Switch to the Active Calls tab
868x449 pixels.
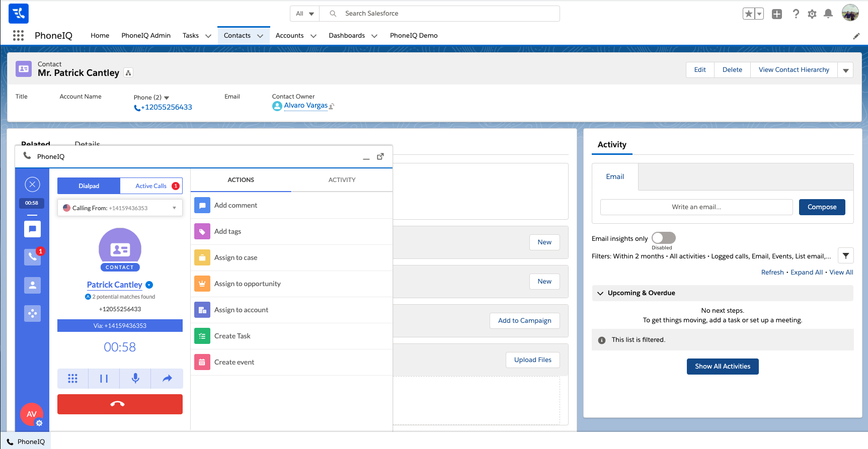point(151,186)
